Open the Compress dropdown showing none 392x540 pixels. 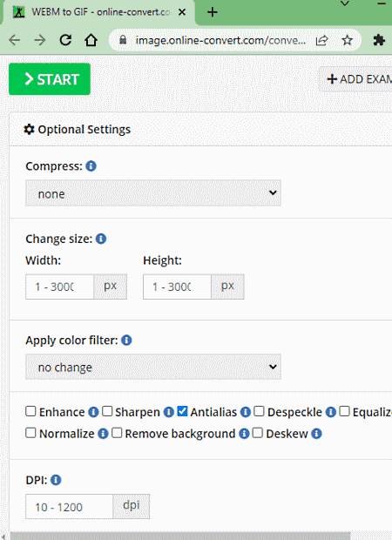pyautogui.click(x=153, y=193)
